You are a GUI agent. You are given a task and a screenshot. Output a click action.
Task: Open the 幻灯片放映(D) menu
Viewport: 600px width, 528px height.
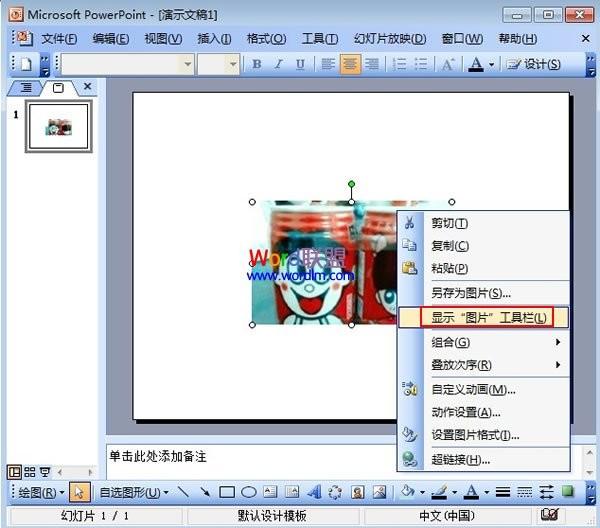point(390,39)
